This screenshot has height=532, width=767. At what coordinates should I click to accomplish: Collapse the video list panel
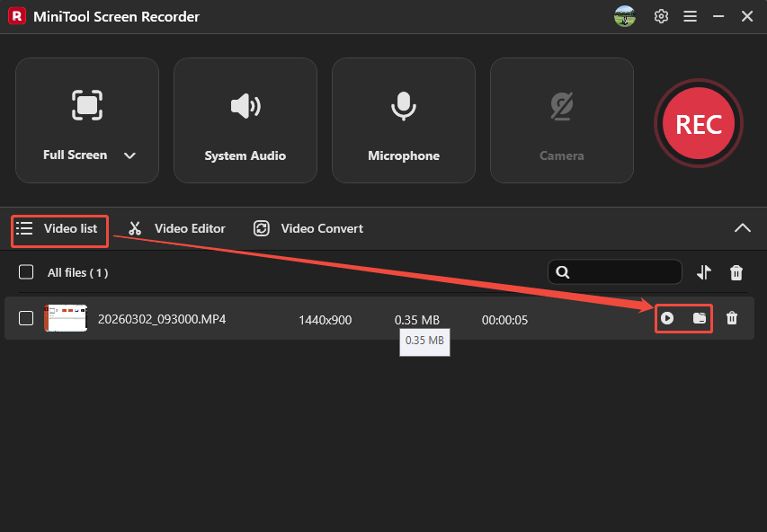click(x=743, y=228)
